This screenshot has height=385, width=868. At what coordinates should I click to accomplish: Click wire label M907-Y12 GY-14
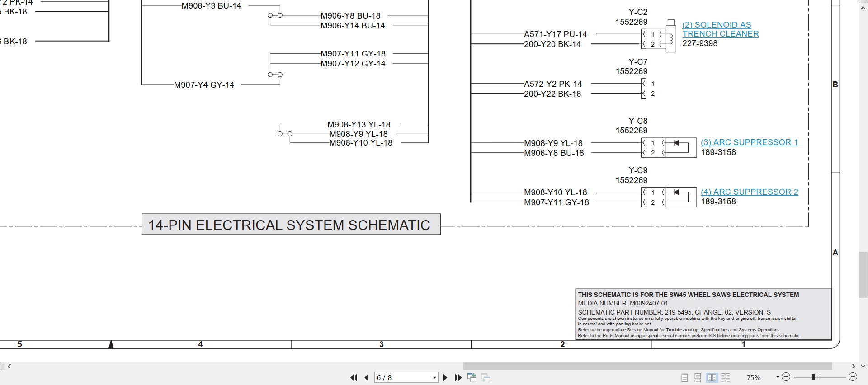click(x=353, y=64)
